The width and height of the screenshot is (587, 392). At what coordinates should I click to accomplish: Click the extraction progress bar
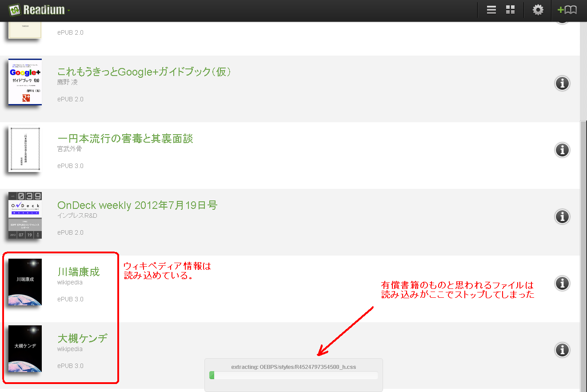click(x=293, y=376)
